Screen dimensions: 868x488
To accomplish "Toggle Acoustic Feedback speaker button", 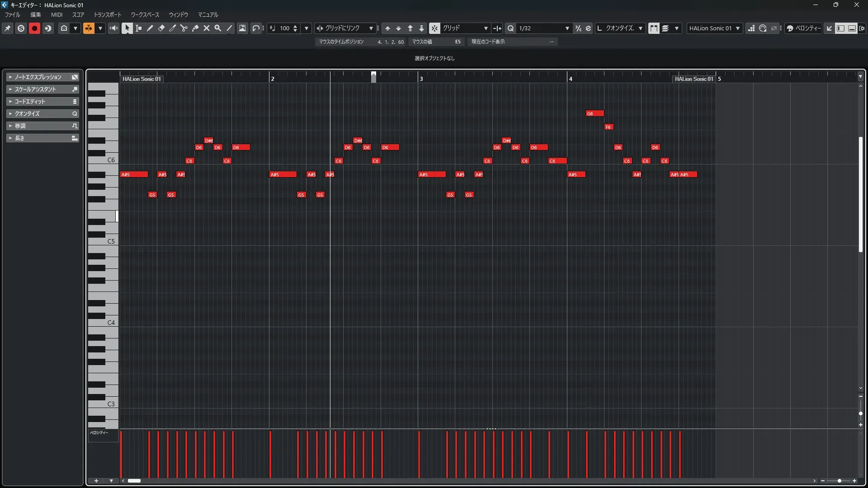I will [x=113, y=28].
